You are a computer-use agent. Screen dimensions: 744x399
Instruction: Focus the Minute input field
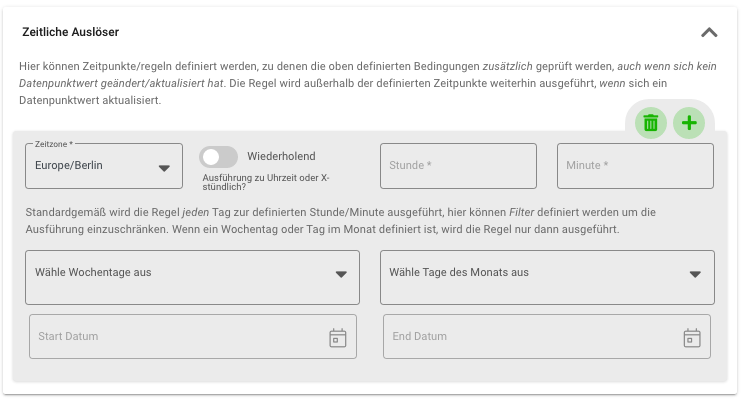click(x=635, y=166)
